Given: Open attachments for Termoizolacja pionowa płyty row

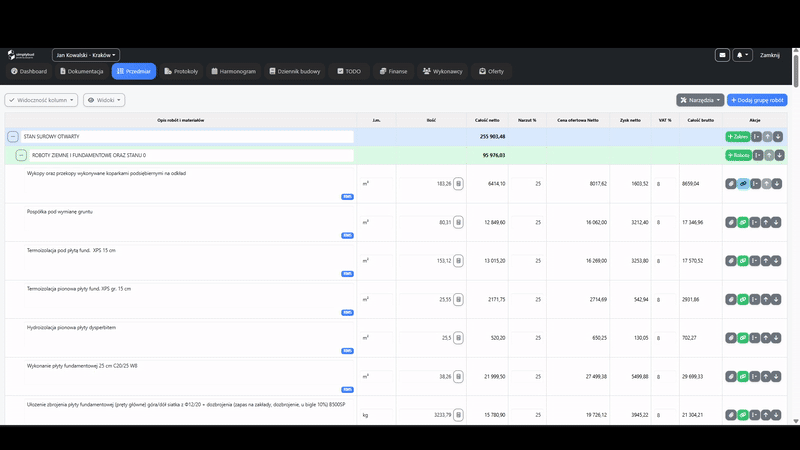Looking at the screenshot, I should click(731, 299).
